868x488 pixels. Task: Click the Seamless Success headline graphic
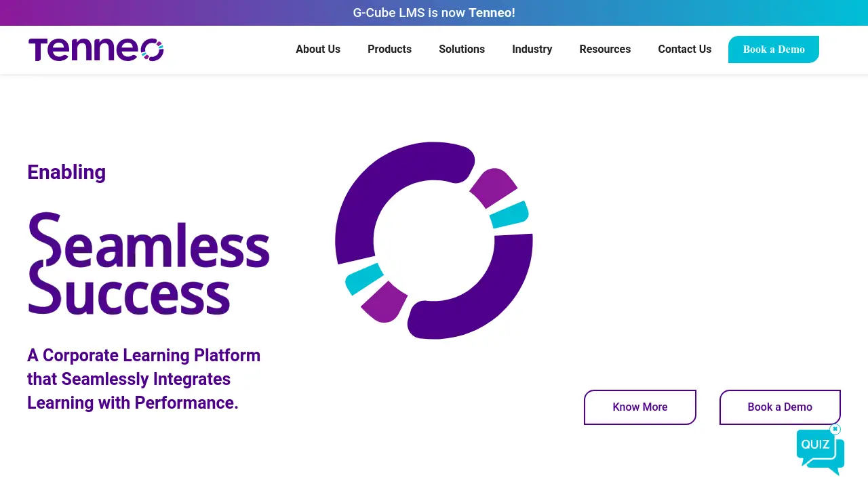click(x=149, y=264)
